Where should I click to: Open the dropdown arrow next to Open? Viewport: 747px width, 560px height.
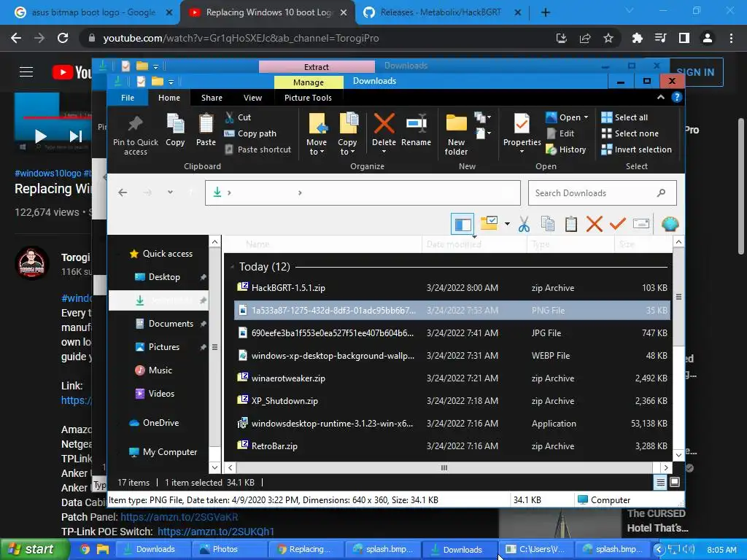(586, 117)
